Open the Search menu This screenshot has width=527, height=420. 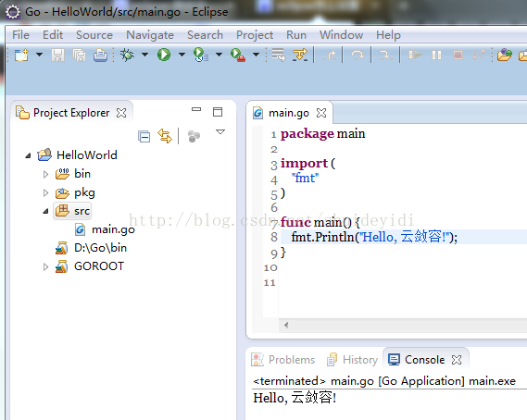pos(205,35)
